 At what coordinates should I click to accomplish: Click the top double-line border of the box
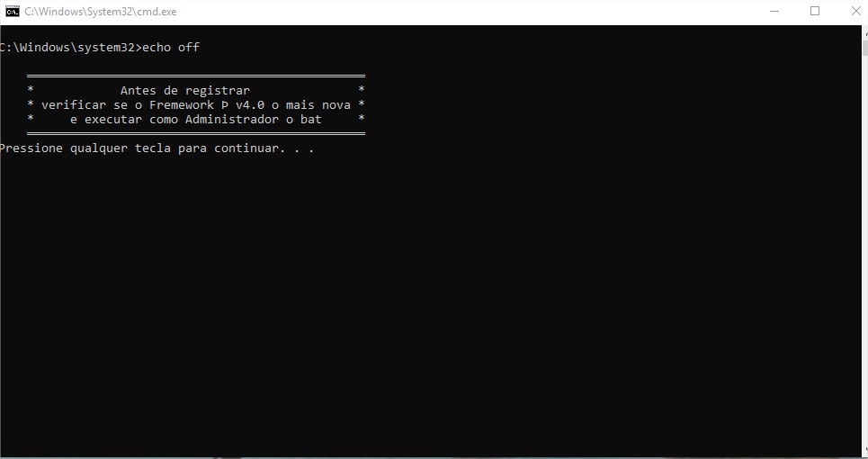[x=196, y=76]
